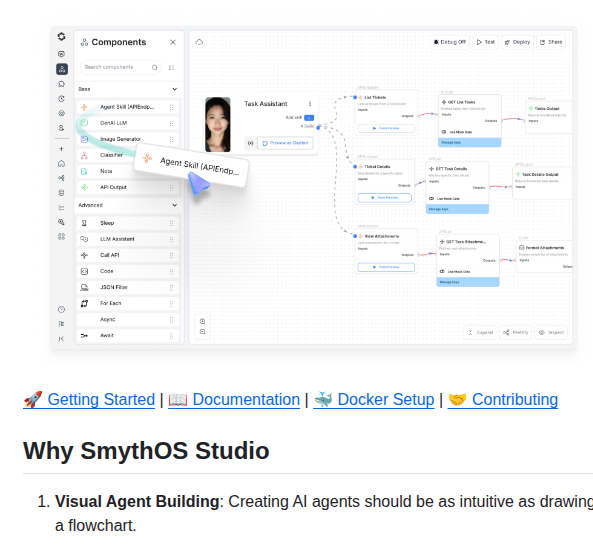593x546 pixels.
Task: Click the magnifier icon in the search components box
Action: pos(154,67)
